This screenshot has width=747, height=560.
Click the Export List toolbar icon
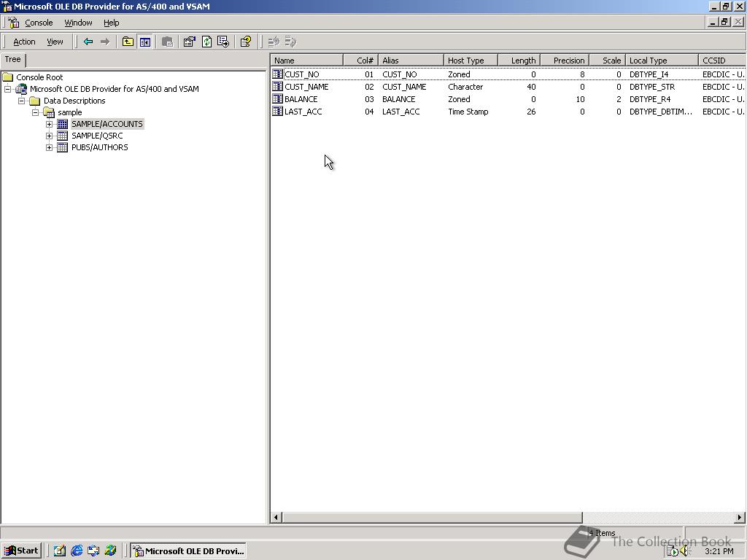tap(223, 42)
